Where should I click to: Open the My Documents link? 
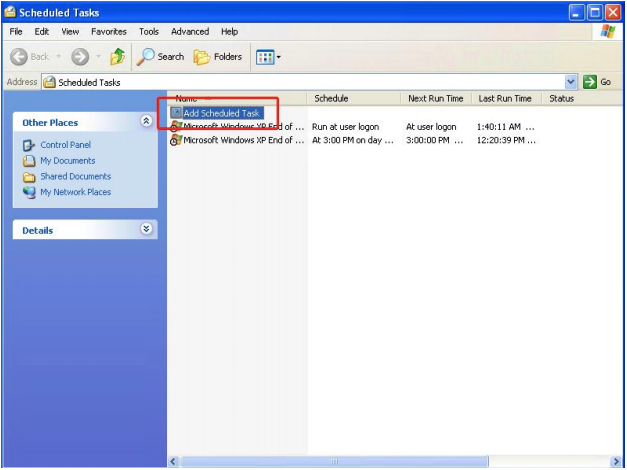(67, 161)
